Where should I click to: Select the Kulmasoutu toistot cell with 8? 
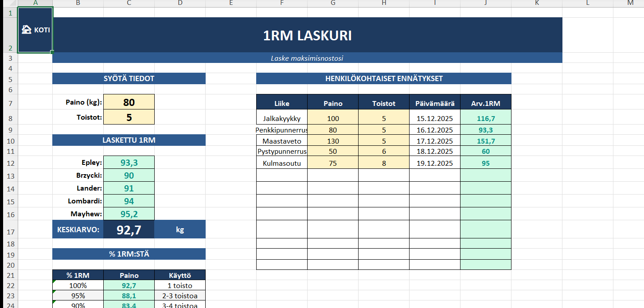384,163
